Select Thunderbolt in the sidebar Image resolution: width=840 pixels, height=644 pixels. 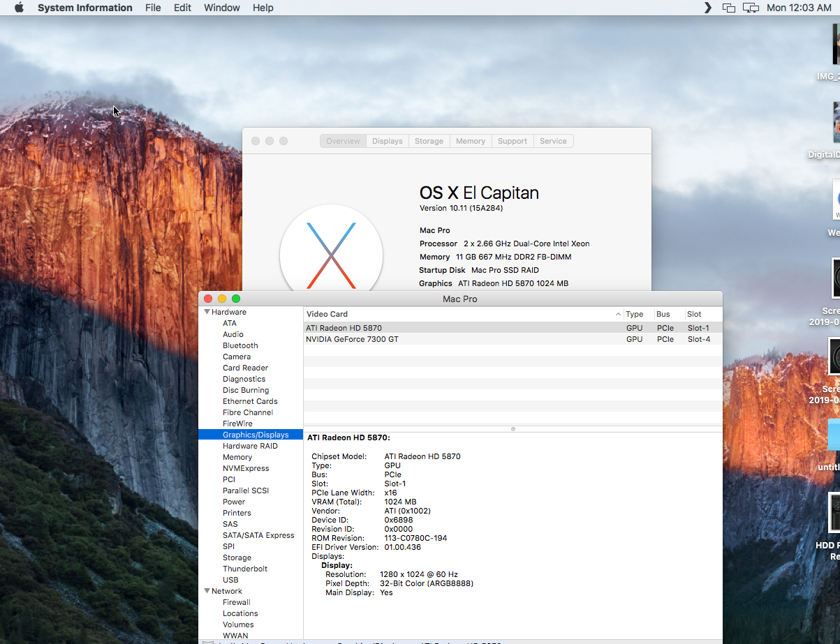coord(245,569)
